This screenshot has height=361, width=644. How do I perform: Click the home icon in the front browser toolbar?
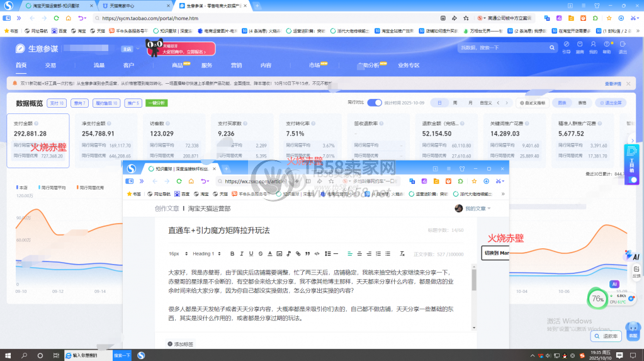coord(191,181)
